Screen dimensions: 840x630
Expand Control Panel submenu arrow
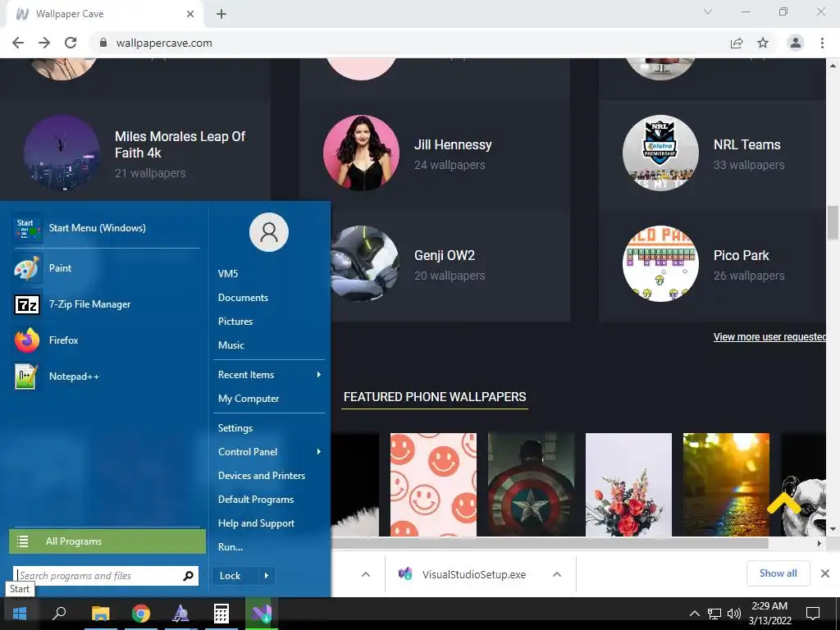(319, 452)
